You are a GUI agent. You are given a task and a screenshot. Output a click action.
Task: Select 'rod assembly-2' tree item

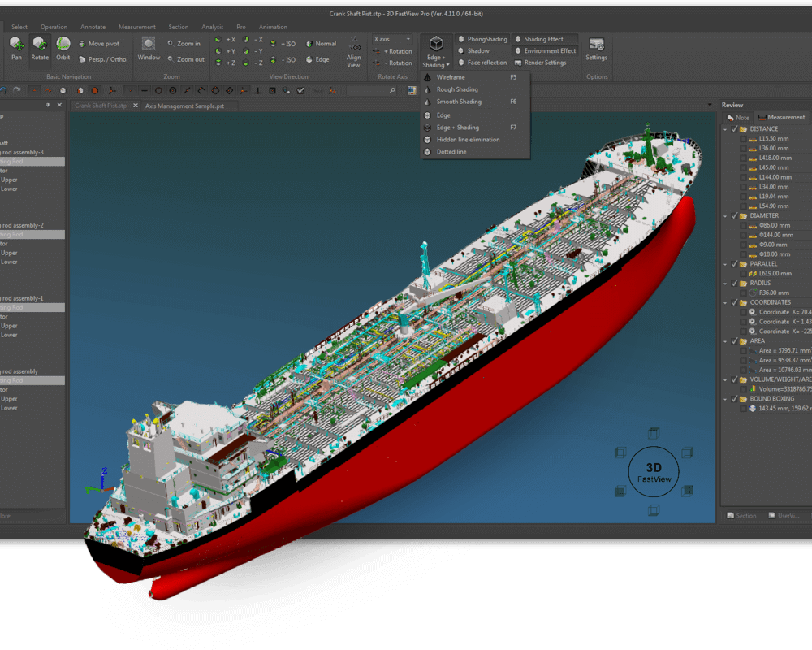(x=22, y=226)
